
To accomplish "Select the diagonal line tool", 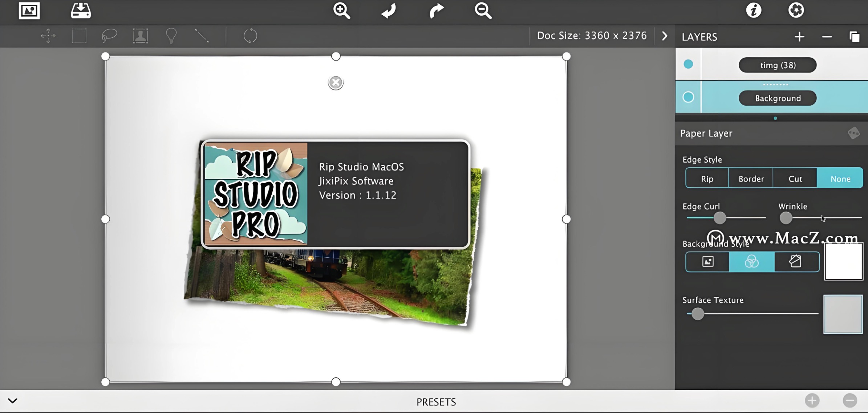I will [x=202, y=36].
